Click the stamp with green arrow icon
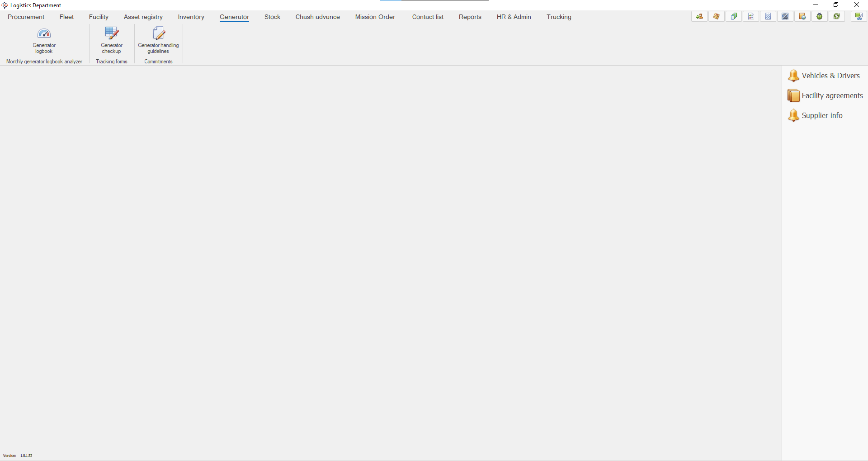 pos(699,16)
